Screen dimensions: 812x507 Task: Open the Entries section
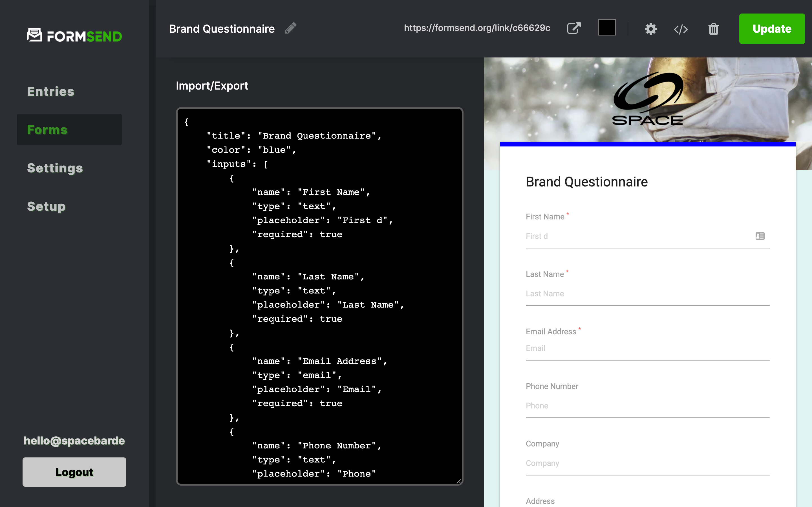[50, 91]
